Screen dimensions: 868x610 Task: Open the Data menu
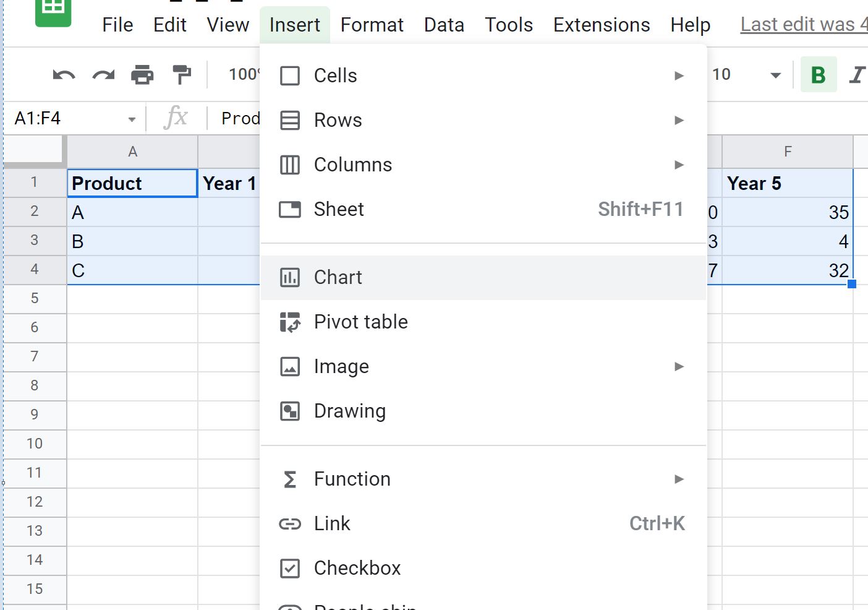[444, 25]
